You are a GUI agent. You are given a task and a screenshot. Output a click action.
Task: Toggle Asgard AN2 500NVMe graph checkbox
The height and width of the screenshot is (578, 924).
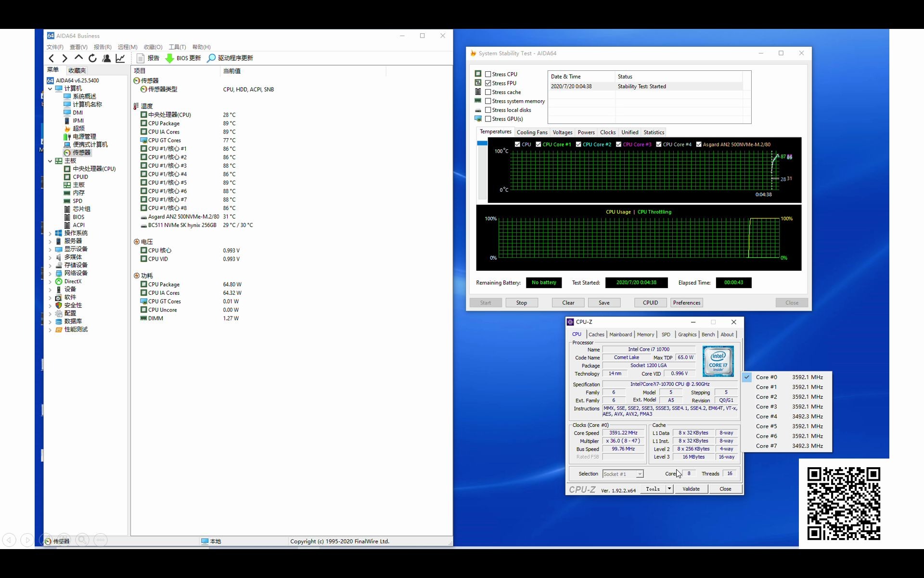click(x=698, y=144)
